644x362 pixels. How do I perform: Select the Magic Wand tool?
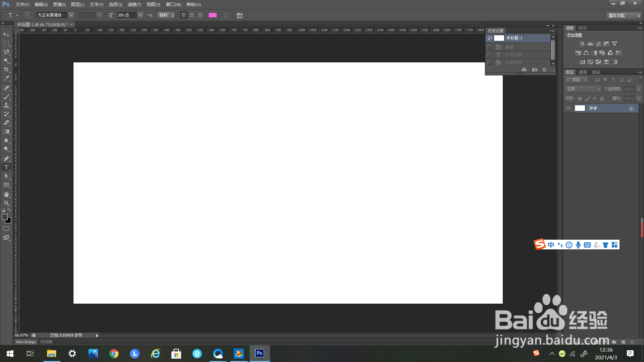click(6, 61)
